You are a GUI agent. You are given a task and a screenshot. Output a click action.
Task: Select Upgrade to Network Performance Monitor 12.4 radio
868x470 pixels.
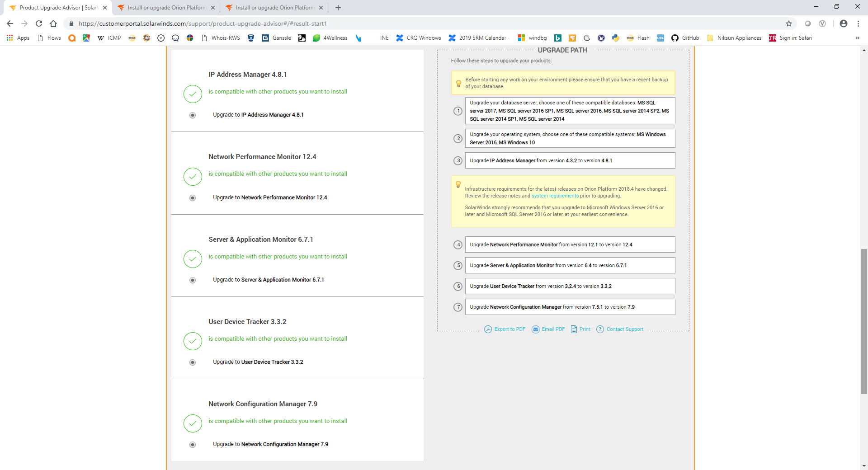[193, 198]
